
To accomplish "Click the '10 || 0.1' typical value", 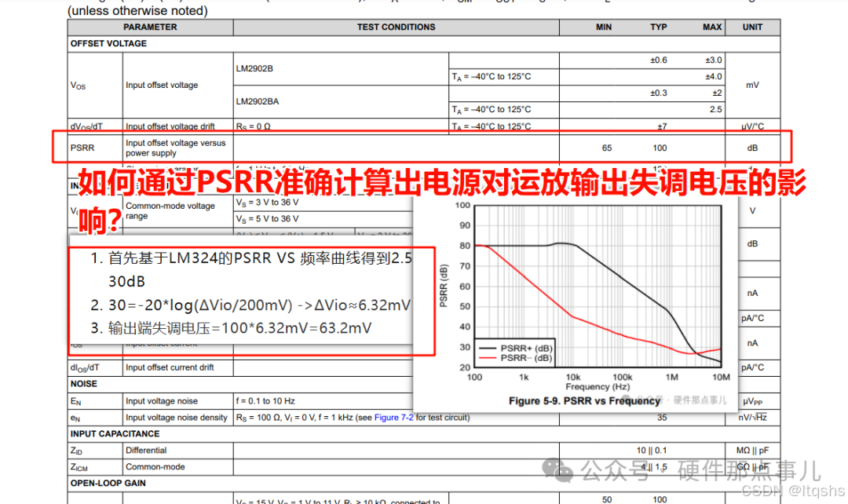I will [652, 450].
